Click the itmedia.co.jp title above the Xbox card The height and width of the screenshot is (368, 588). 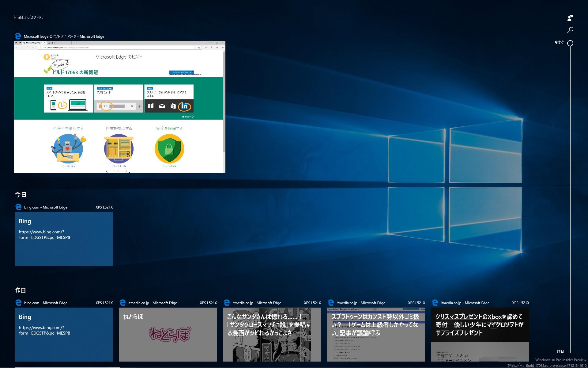[465, 303]
